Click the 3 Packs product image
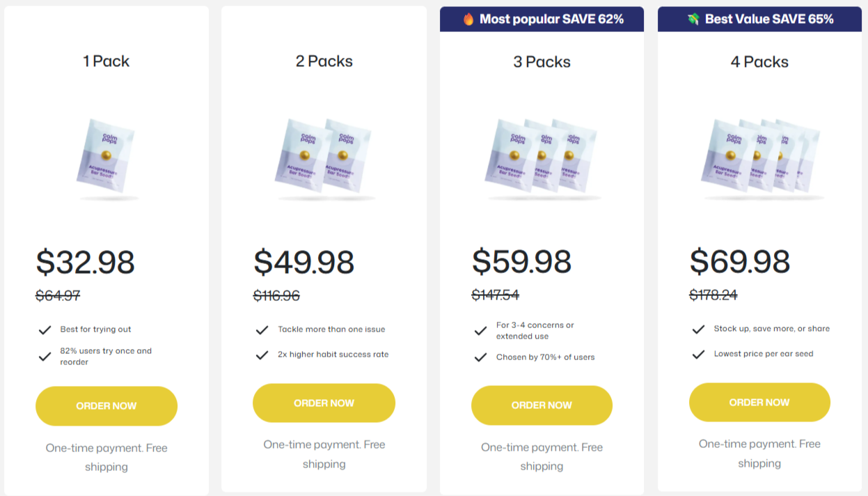 (542, 156)
